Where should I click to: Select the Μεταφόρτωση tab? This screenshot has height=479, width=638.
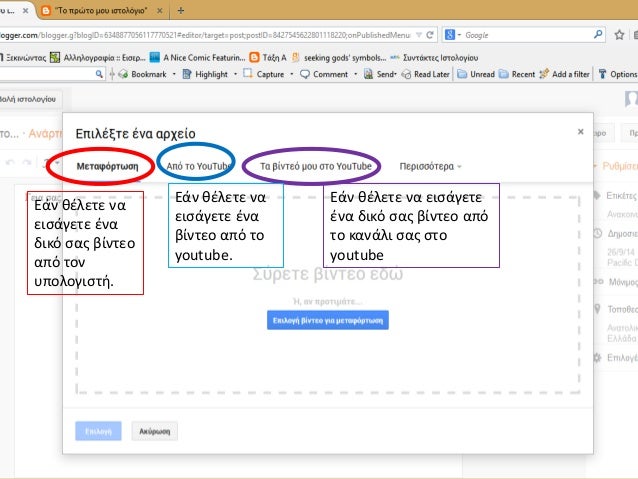107,166
